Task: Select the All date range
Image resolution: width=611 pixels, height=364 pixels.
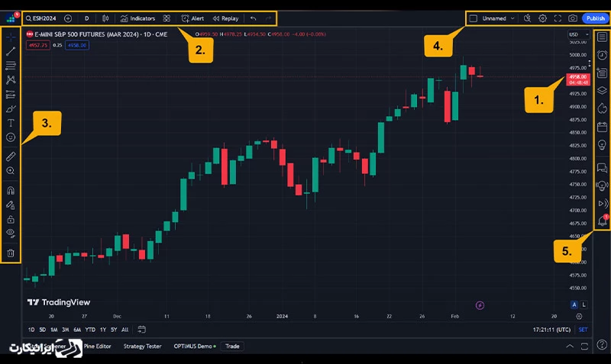Action: (x=124, y=330)
